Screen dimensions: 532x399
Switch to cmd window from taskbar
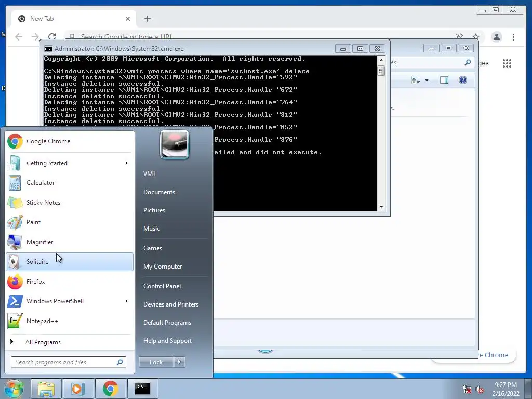click(x=142, y=389)
